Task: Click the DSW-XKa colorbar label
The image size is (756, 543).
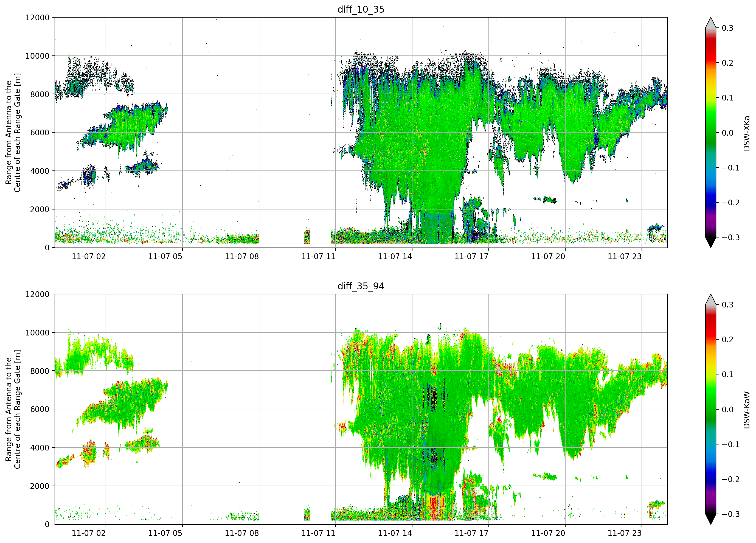Action: point(746,133)
